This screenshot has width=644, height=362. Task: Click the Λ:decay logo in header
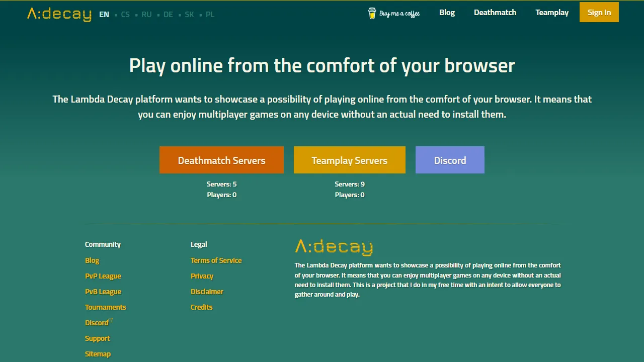point(58,14)
